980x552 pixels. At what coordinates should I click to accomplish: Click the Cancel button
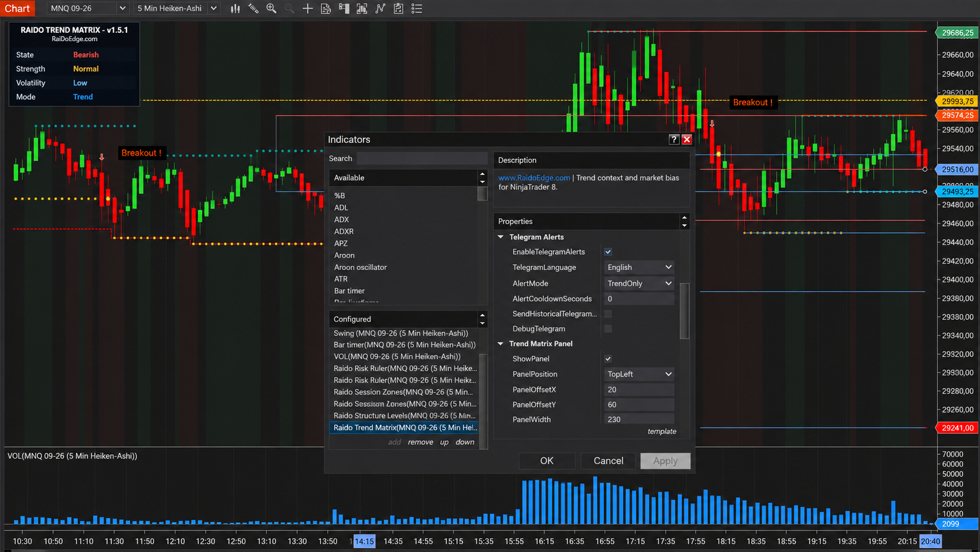608,460
